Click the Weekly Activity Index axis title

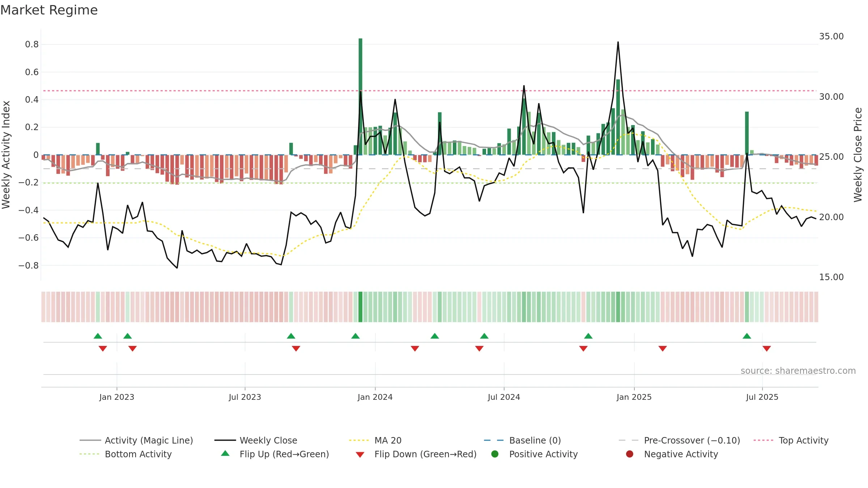(6, 155)
